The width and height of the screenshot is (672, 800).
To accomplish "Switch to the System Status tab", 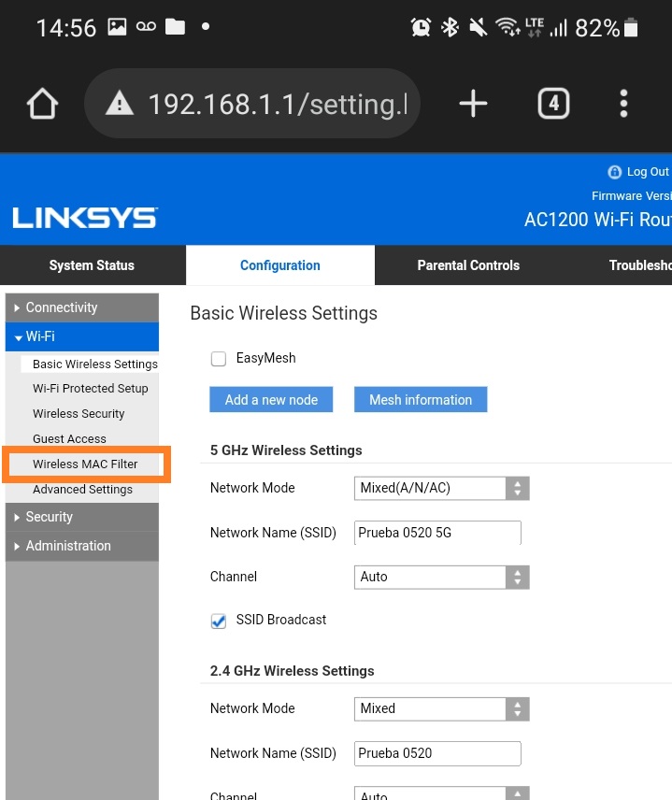I will coord(92,265).
